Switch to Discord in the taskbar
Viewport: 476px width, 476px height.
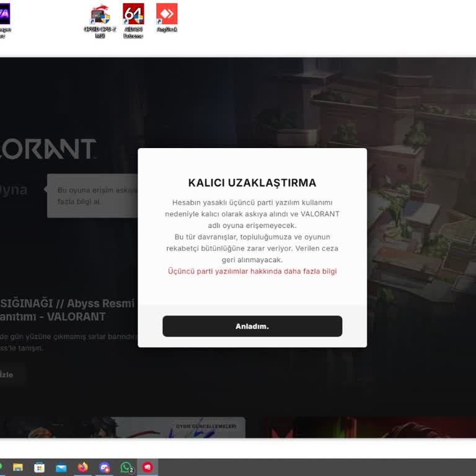coord(104,467)
